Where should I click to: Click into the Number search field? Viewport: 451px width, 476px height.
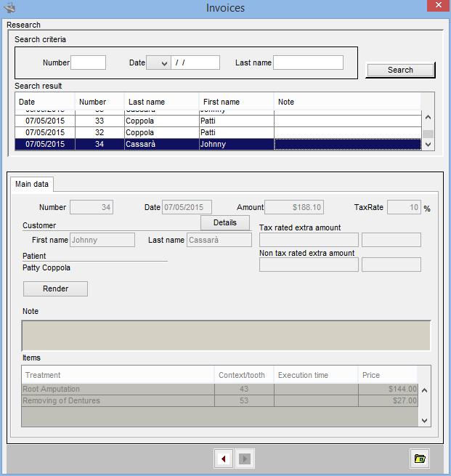88,63
